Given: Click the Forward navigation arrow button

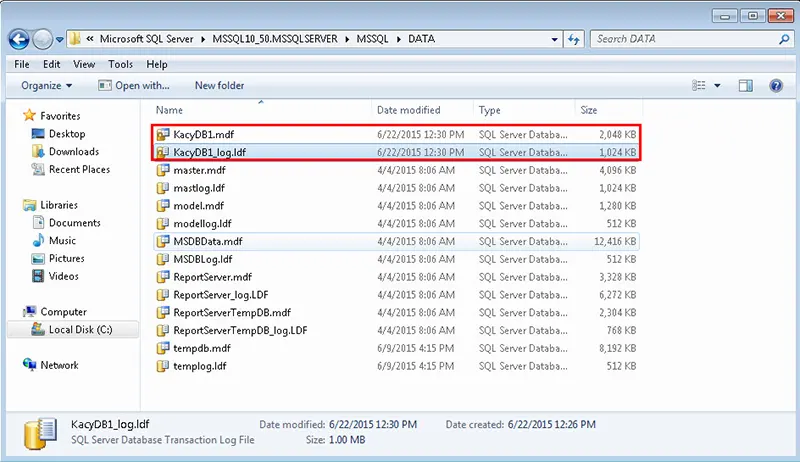Looking at the screenshot, I should pyautogui.click(x=42, y=39).
